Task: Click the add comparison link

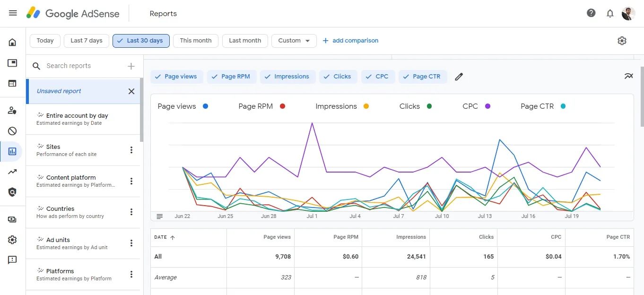Action: tap(350, 40)
